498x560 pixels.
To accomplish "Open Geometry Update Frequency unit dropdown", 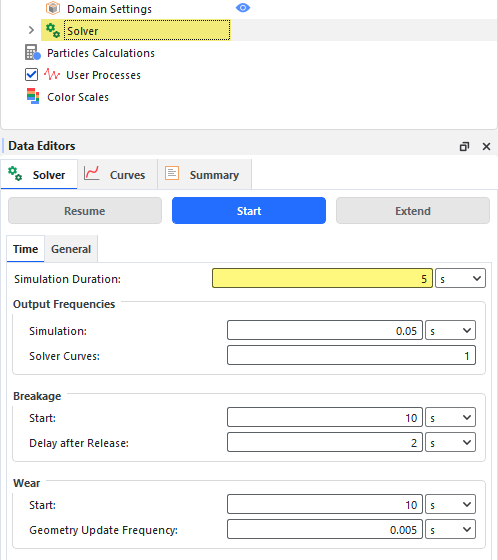I will [x=450, y=529].
